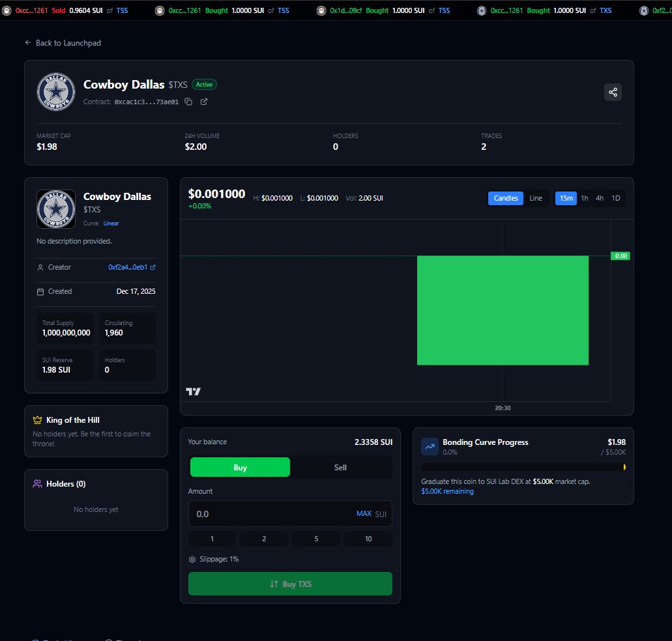
Task: Switch chart to Candles view
Action: point(506,198)
